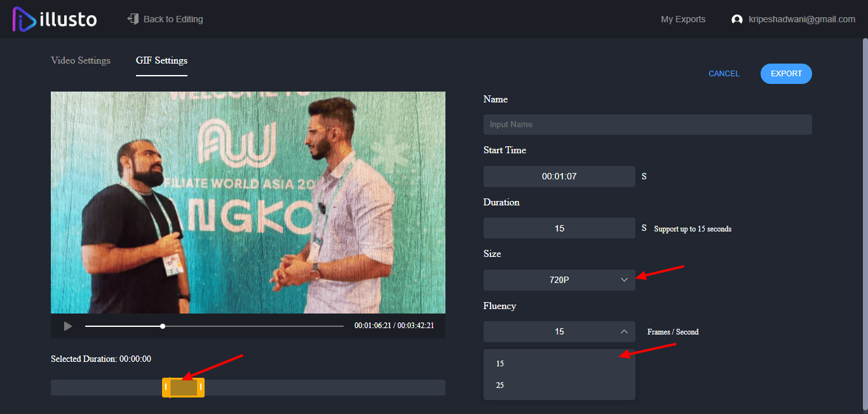Click the Selected Duration: 00:00:00 text
Viewport: 868px width, 414px height.
101,359
